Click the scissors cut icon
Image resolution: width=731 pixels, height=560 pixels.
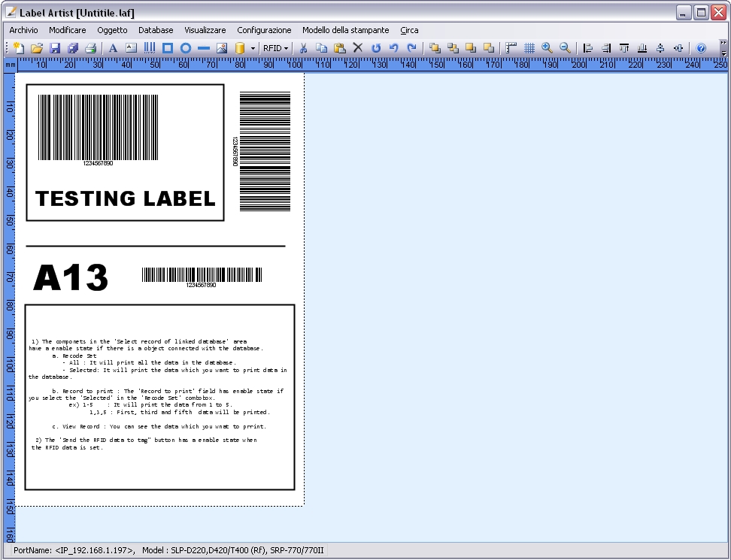(x=303, y=48)
